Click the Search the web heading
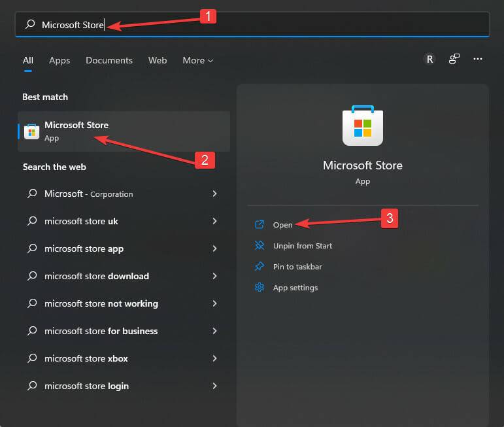The width and height of the screenshot is (504, 427). pos(54,167)
